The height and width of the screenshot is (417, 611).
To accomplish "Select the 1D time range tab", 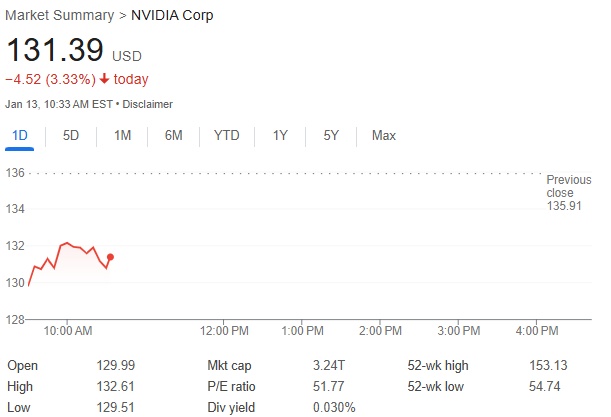I will click(20, 135).
